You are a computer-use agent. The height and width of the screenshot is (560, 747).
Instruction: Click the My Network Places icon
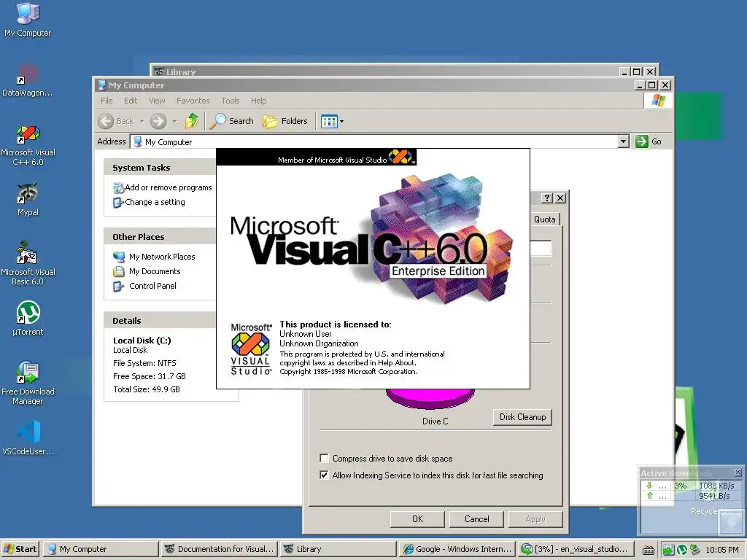(x=119, y=257)
